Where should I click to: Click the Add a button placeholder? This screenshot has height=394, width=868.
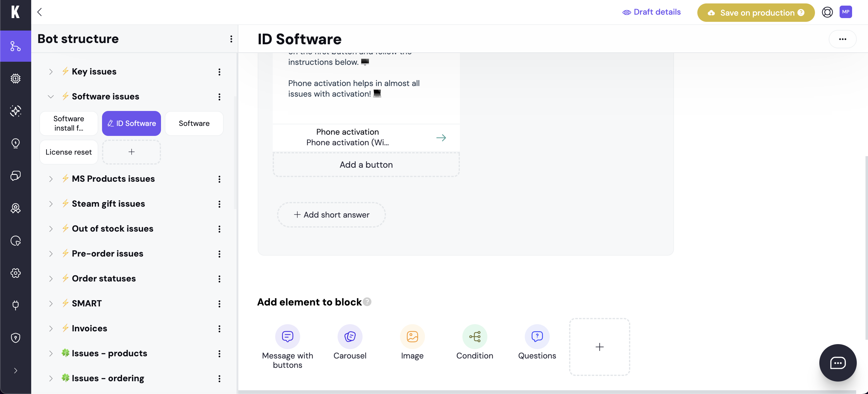tap(366, 165)
